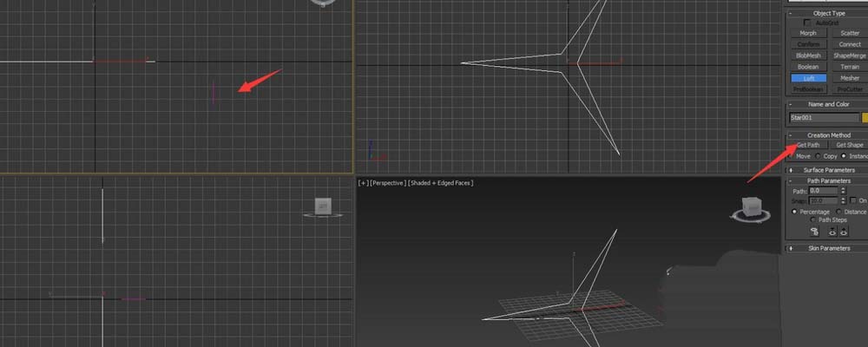Click the Snap value field
This screenshot has height=347, width=868.
824,200
